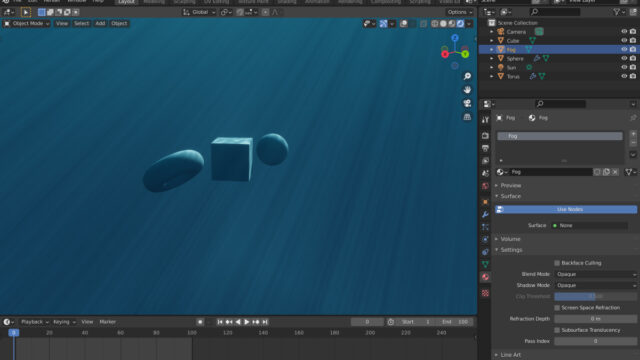Open the Render properties tab
This screenshot has width=640, height=360.
tap(485, 135)
